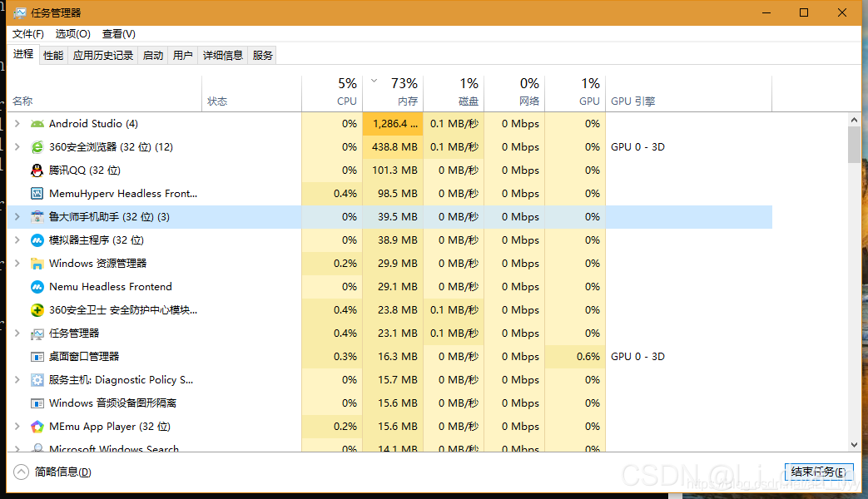Click the 0.6% GPU value cell

coord(576,357)
